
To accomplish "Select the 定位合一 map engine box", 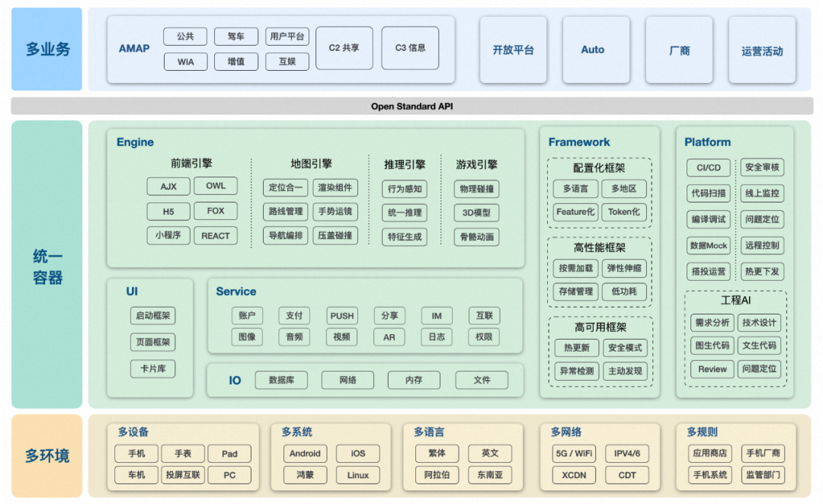I will [285, 188].
